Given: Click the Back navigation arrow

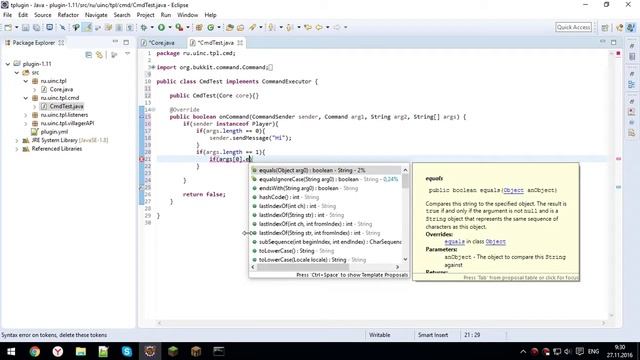Looking at the screenshot, I should 319,27.
